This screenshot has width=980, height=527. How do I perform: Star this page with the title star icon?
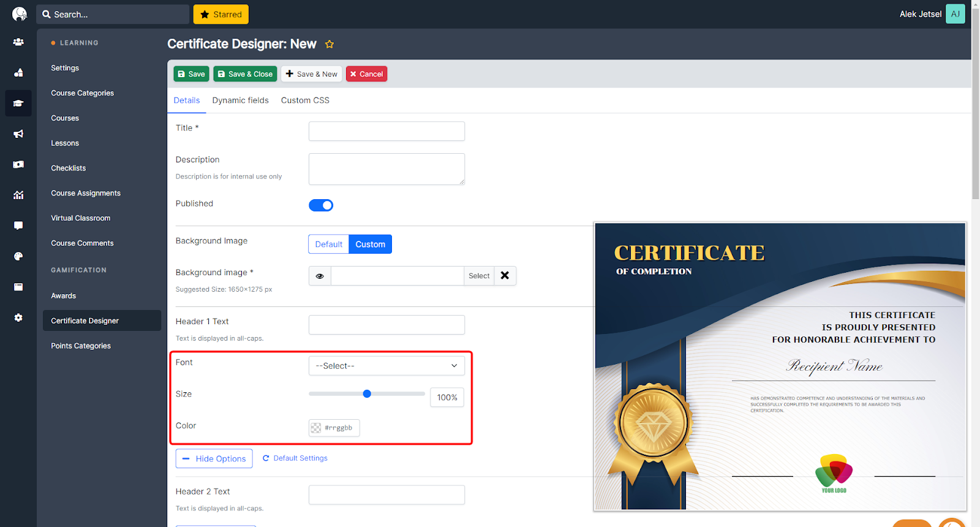click(330, 44)
